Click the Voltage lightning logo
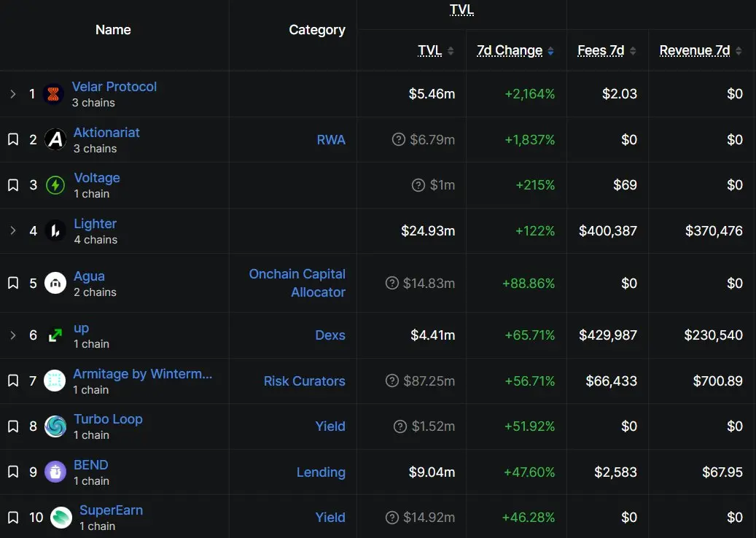Viewport: 756px width, 538px height. (x=55, y=185)
